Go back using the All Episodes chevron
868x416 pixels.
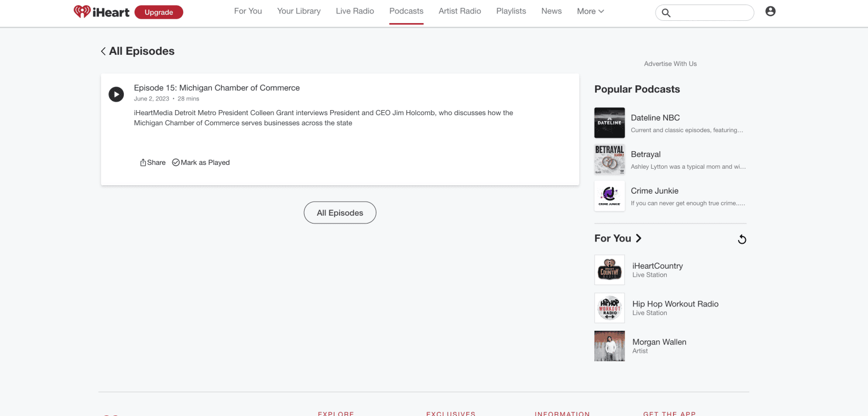(x=103, y=51)
